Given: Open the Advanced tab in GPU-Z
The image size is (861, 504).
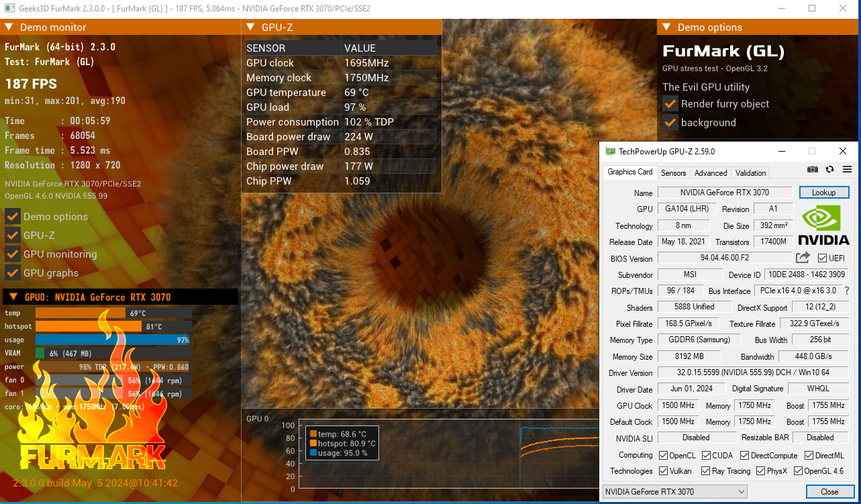Looking at the screenshot, I should [x=710, y=172].
